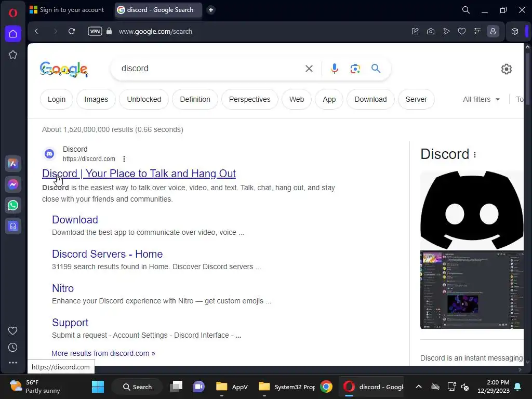
Task: Reload the current page
Action: tap(72, 31)
